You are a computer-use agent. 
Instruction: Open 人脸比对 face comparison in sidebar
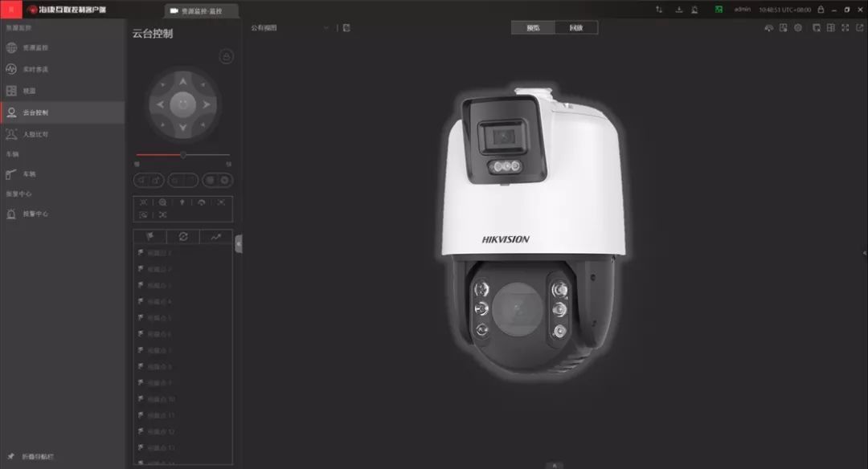[35, 134]
